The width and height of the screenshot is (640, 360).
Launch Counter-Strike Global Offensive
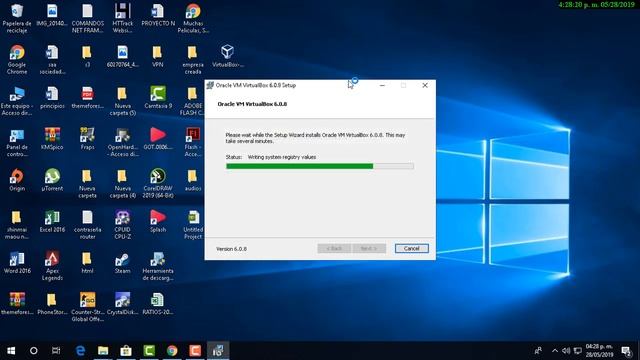[87, 307]
